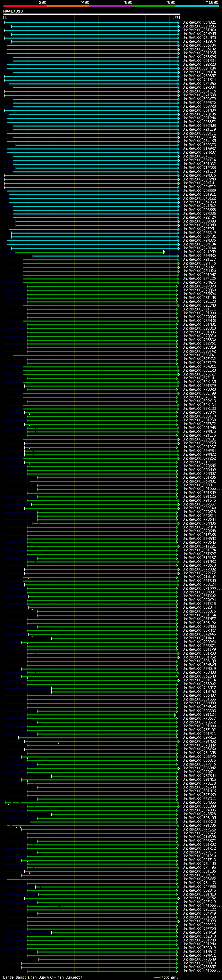This screenshot has width=222, height=980.
Task: Select the label UniRef100_C6TET5
Action: 199,91
